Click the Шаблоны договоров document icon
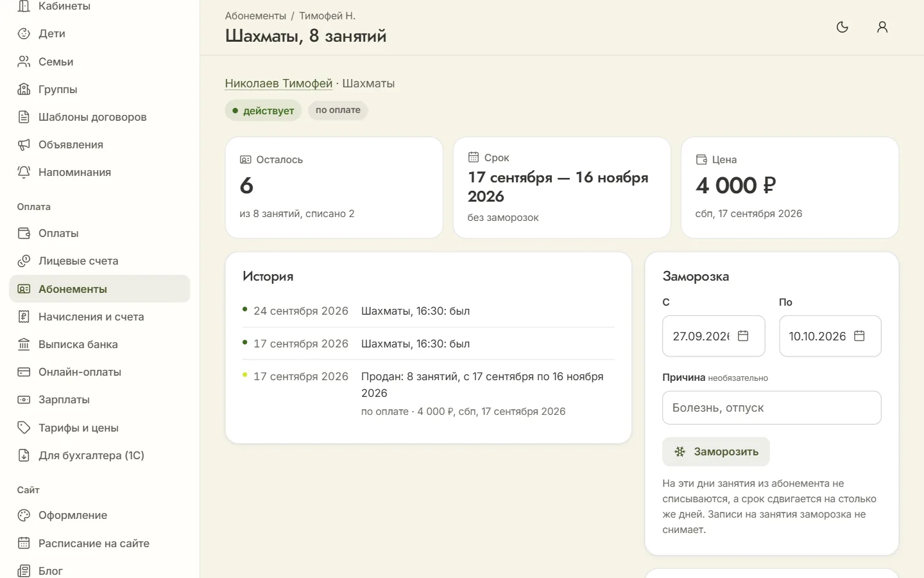The image size is (924, 578). 24,117
